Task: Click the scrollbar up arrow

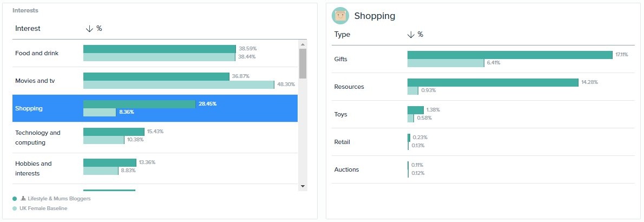Action: pos(303,44)
